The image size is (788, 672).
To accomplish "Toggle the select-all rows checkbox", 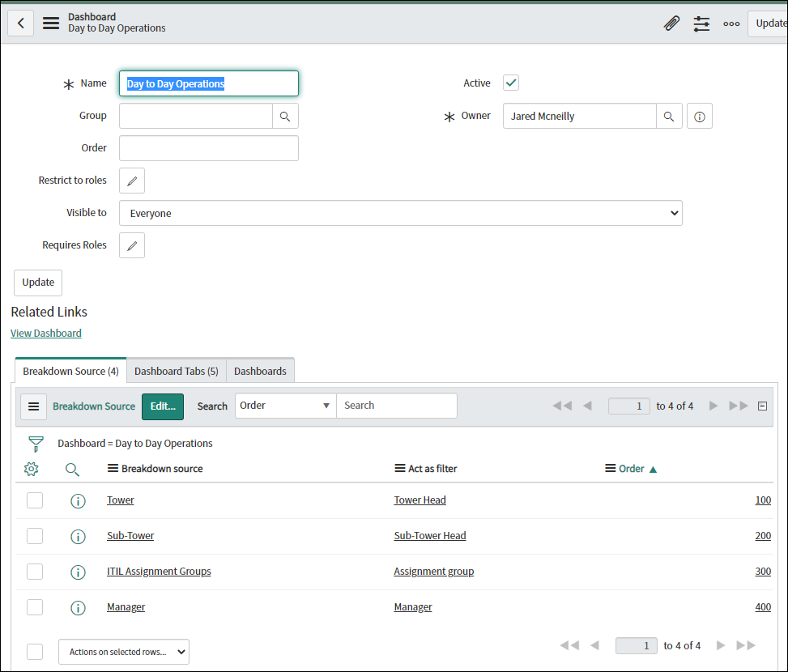I will pos(35,652).
